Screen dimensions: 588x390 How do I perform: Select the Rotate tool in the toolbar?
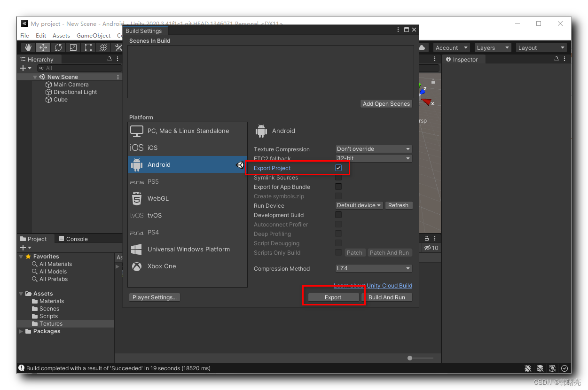tap(58, 47)
